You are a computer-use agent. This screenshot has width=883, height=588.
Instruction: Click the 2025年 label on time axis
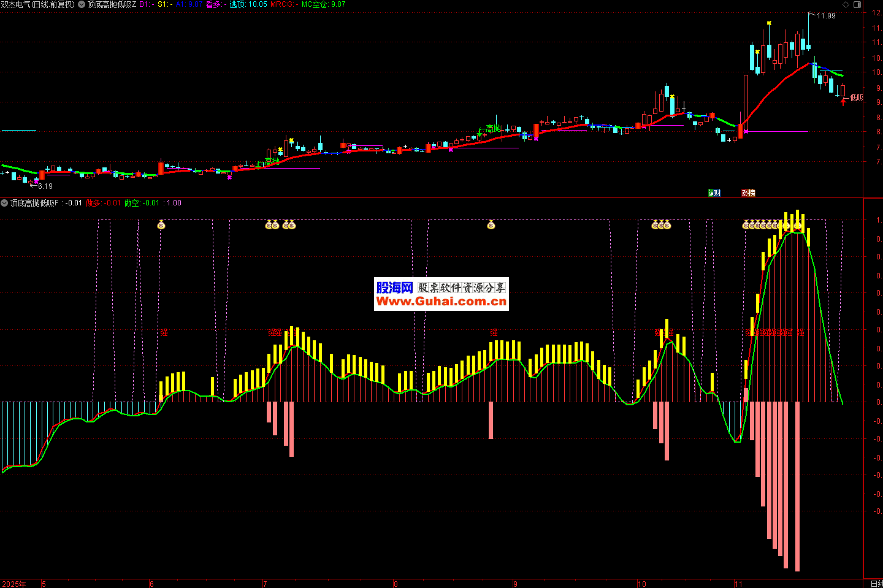[15, 584]
